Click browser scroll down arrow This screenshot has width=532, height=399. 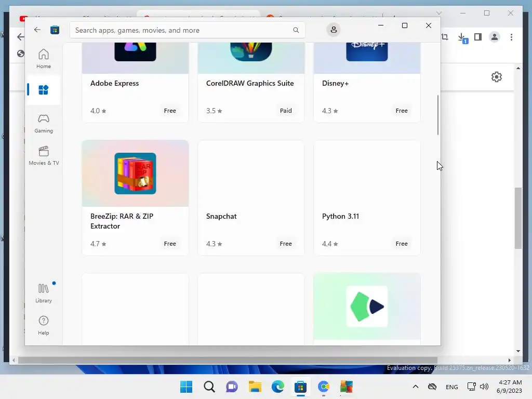518,351
